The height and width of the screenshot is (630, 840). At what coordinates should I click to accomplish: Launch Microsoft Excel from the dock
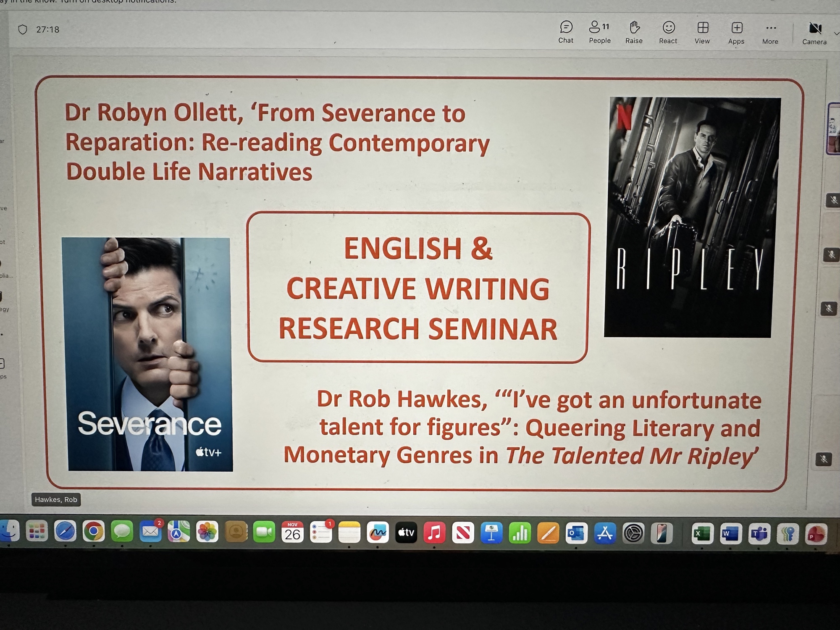[702, 534]
